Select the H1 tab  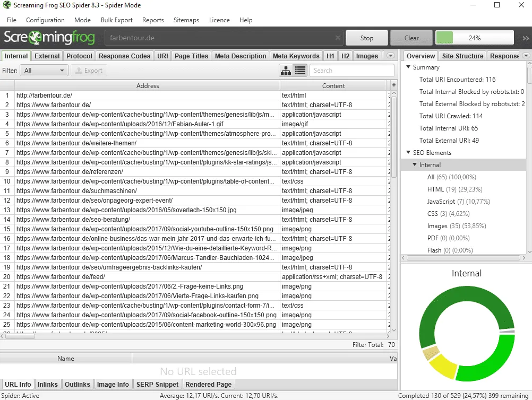[x=330, y=56]
